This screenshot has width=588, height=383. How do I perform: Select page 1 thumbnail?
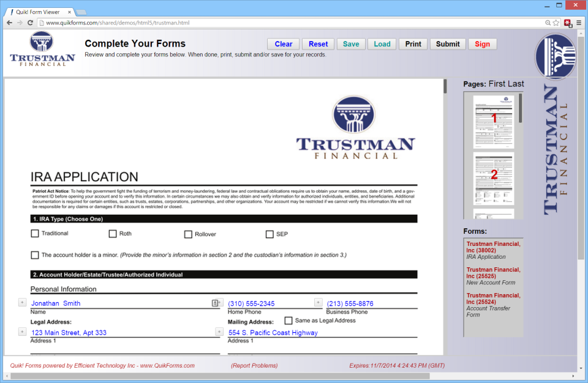click(x=494, y=122)
